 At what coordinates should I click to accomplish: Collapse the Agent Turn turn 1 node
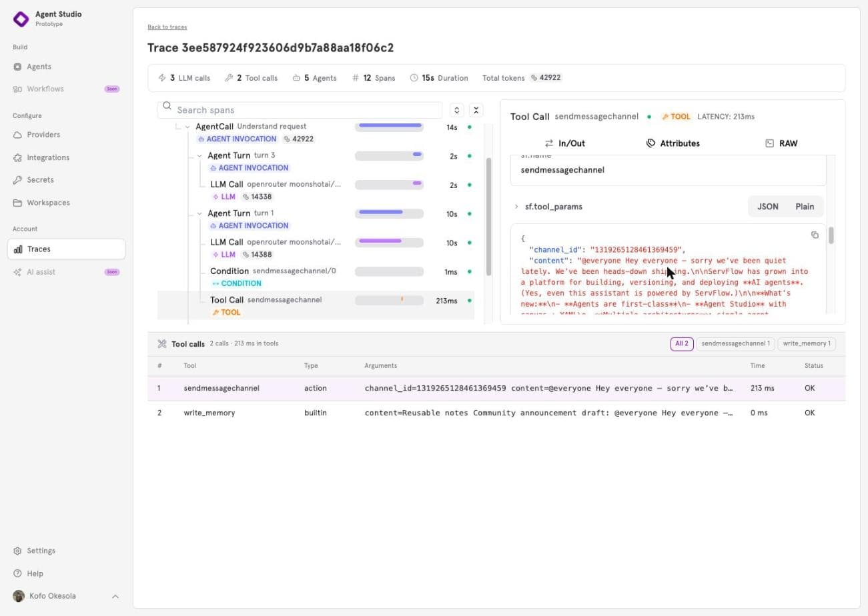[199, 214]
